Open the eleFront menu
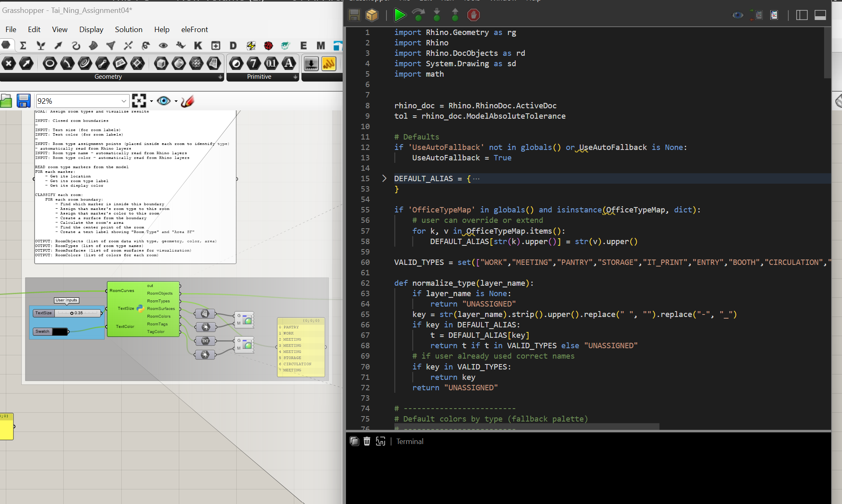The width and height of the screenshot is (842, 504). [194, 30]
